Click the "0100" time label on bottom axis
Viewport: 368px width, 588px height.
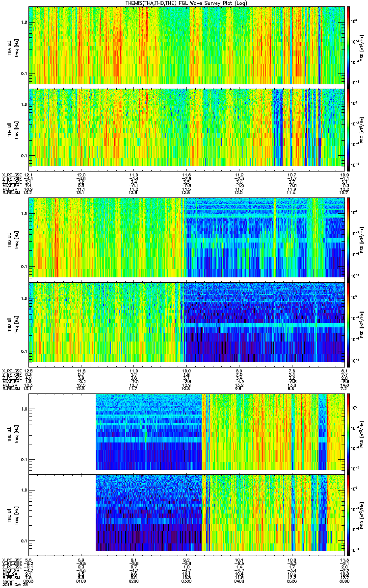click(81, 581)
